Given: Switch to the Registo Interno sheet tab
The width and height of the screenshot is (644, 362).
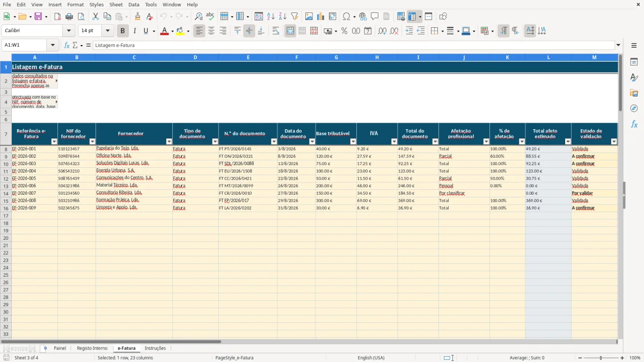Looking at the screenshot, I should click(92, 348).
